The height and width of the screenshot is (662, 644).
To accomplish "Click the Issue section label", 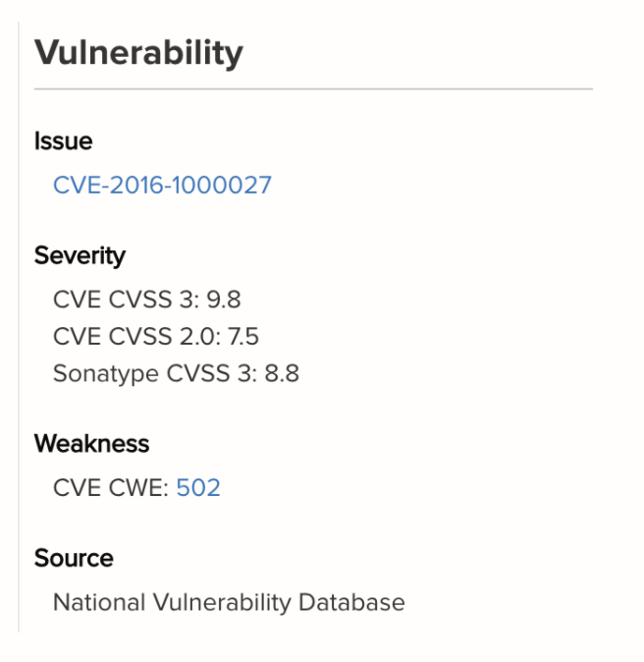I will tap(63, 141).
